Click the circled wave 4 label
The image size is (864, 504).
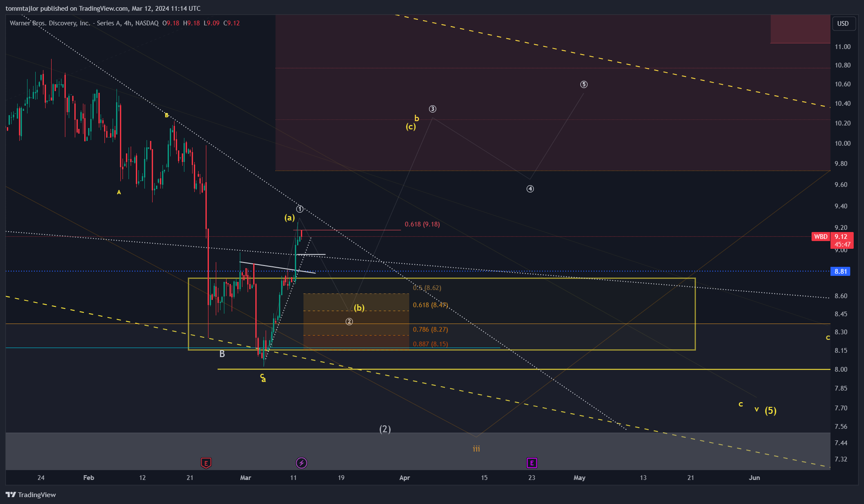530,189
